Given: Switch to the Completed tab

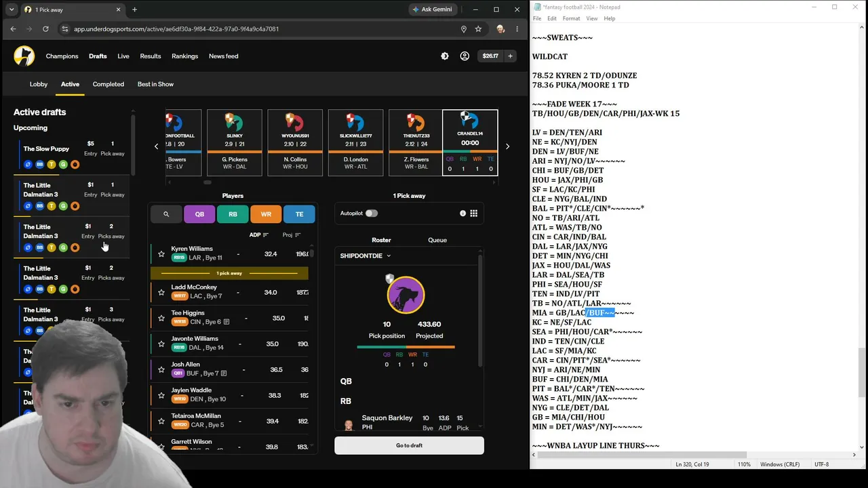Looking at the screenshot, I should (108, 84).
